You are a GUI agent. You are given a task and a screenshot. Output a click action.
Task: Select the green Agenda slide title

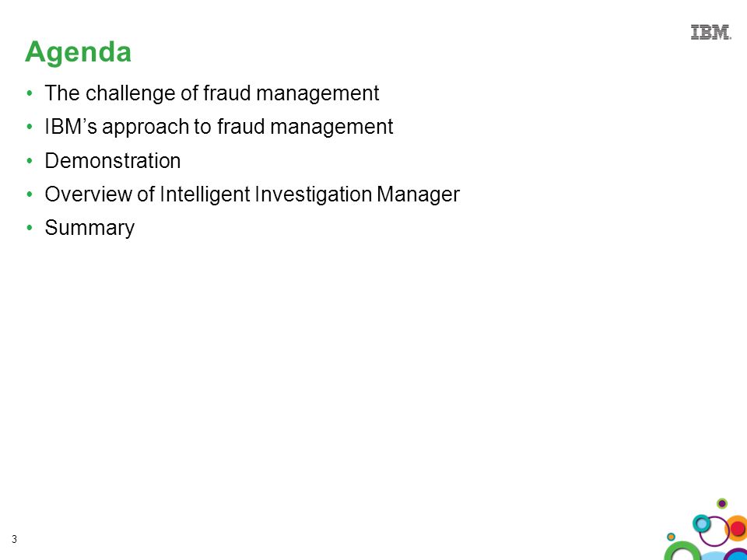click(x=78, y=52)
